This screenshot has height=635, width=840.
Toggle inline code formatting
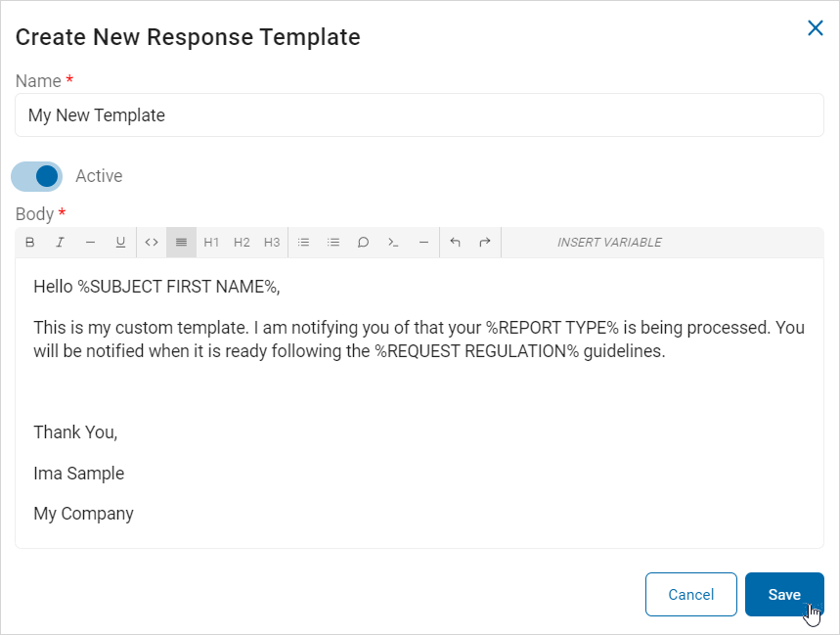click(152, 243)
